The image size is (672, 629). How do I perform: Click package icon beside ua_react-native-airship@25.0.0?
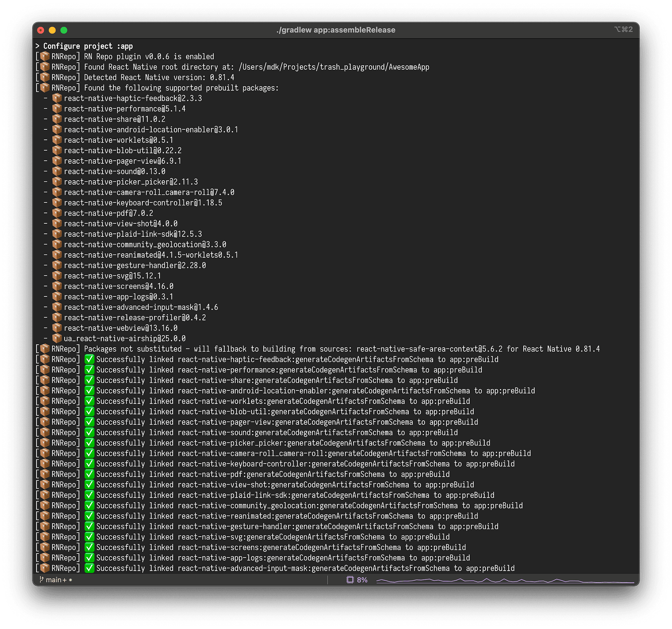[57, 338]
